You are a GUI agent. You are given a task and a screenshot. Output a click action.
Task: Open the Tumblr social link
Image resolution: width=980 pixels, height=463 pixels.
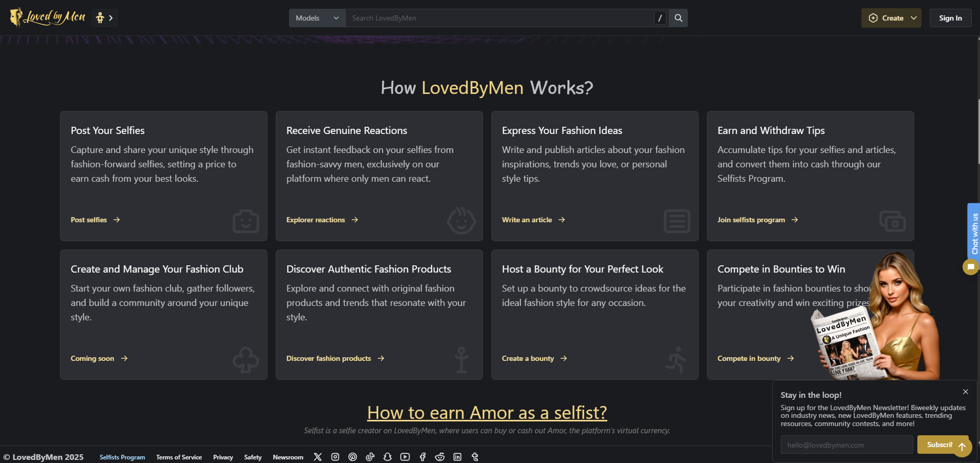(x=475, y=457)
